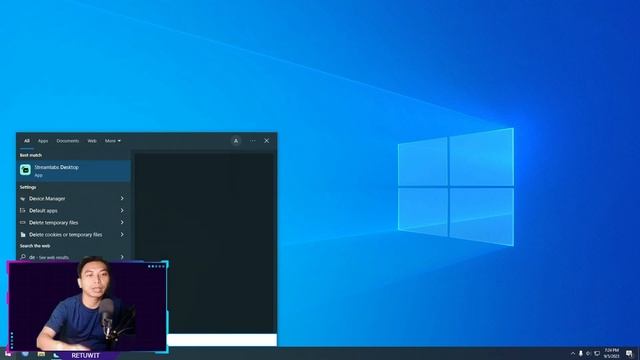Expand arrow next to Device Manager

[x=122, y=198]
